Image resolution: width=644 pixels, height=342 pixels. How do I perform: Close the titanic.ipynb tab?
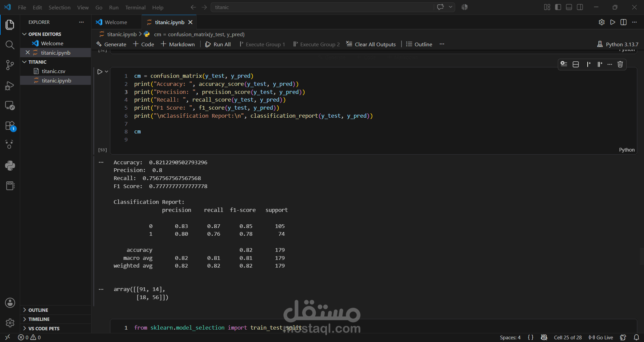[x=190, y=22]
